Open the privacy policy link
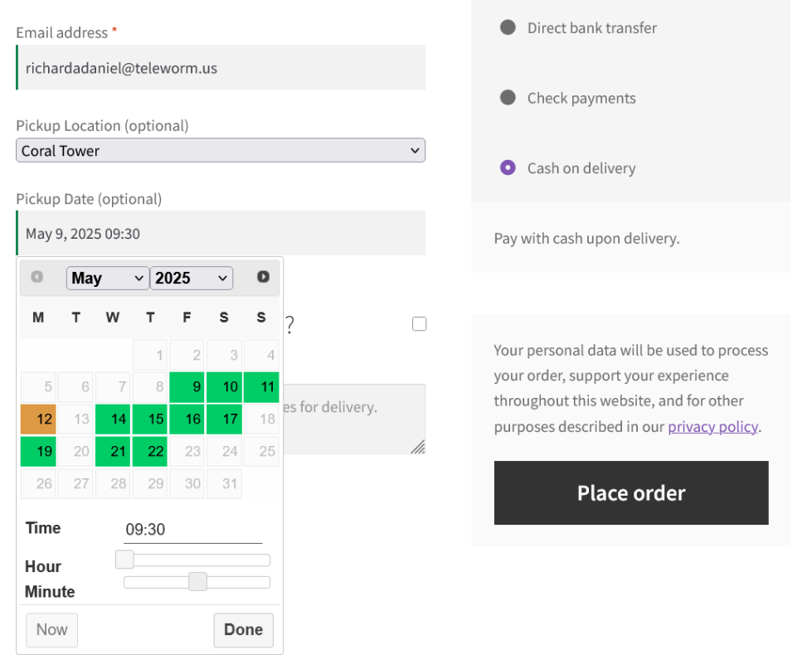This screenshot has height=669, width=812. (x=712, y=427)
